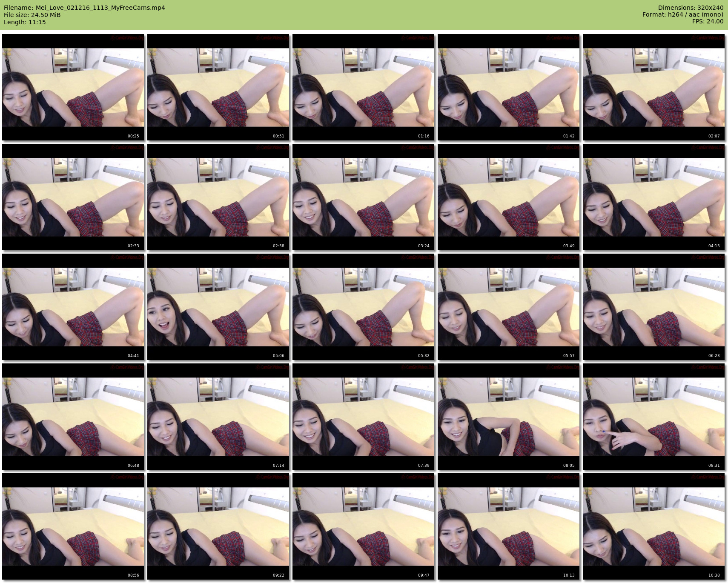Select the thumbnail timestamped 00:25

click(x=73, y=87)
